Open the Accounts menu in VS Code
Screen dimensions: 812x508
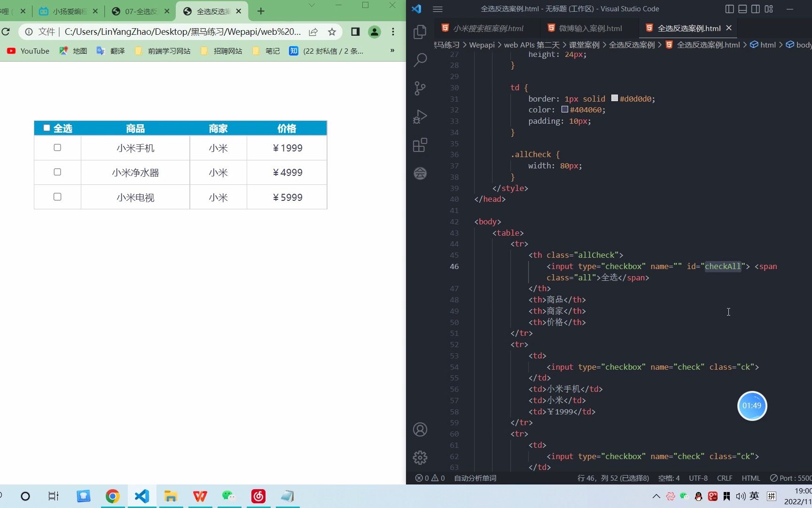pos(420,429)
